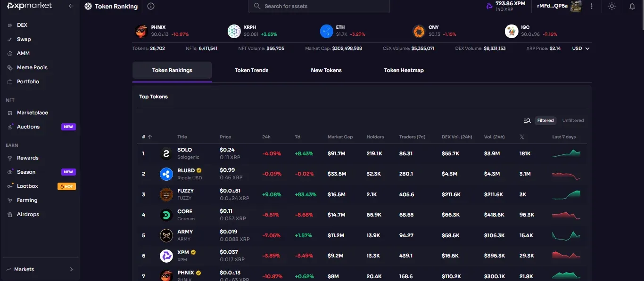This screenshot has height=281, width=644.
Task: Open the Auctions gavel icon
Action: pos(10,127)
